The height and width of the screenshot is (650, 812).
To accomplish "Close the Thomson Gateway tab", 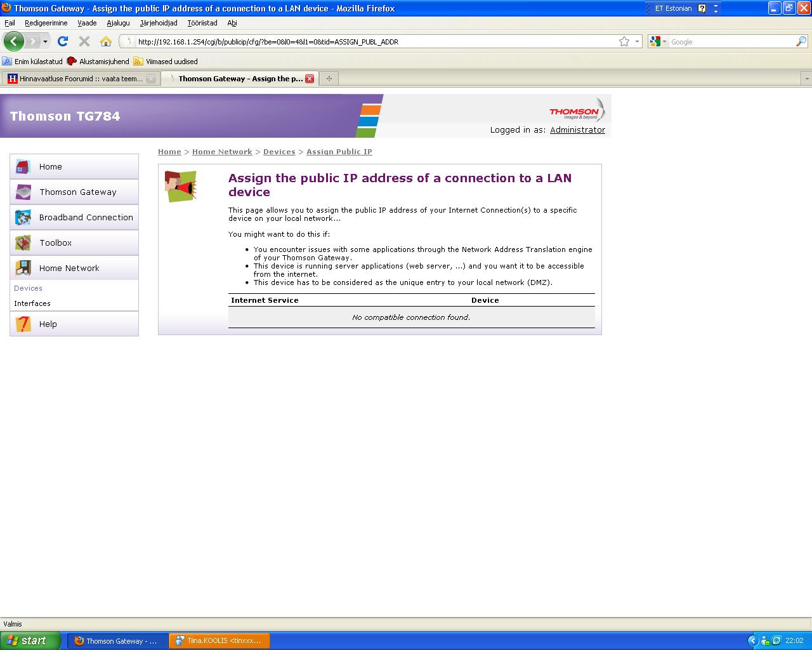I will [x=310, y=79].
